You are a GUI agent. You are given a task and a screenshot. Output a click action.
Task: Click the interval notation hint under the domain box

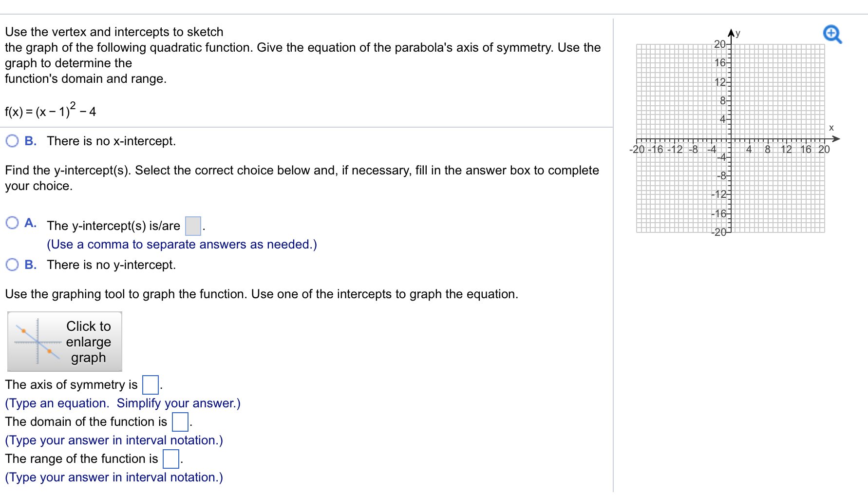point(113,440)
